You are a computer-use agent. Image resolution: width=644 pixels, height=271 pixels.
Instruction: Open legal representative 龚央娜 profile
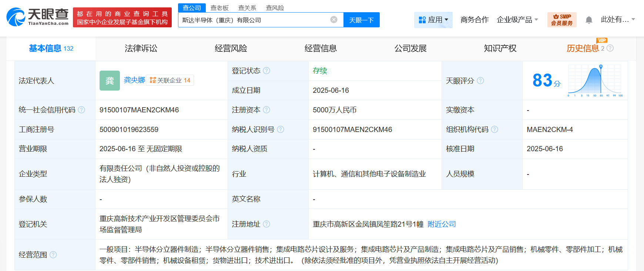pos(134,80)
